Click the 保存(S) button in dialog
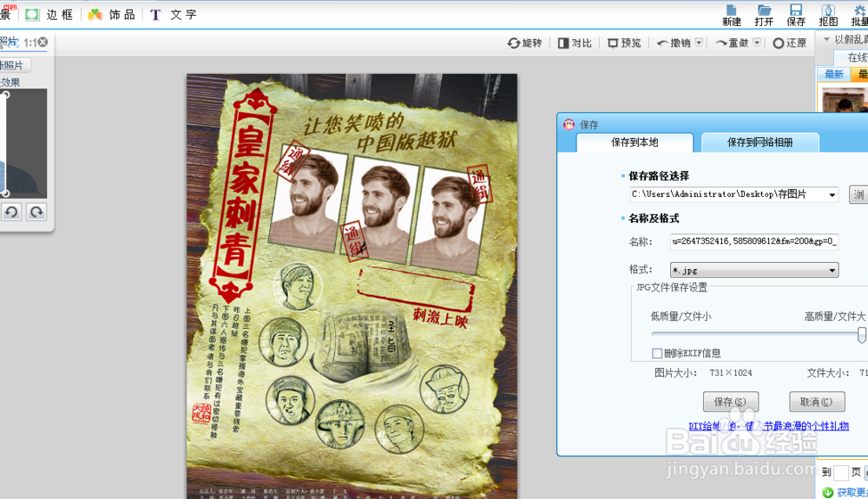This screenshot has width=868, height=499. (x=731, y=402)
